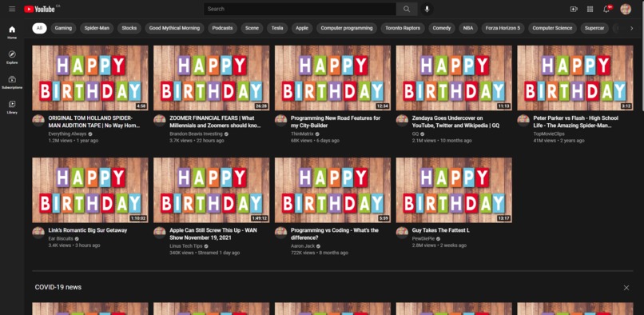Open Programming vs Coding video title
This screenshot has height=315, width=644.
(x=335, y=234)
